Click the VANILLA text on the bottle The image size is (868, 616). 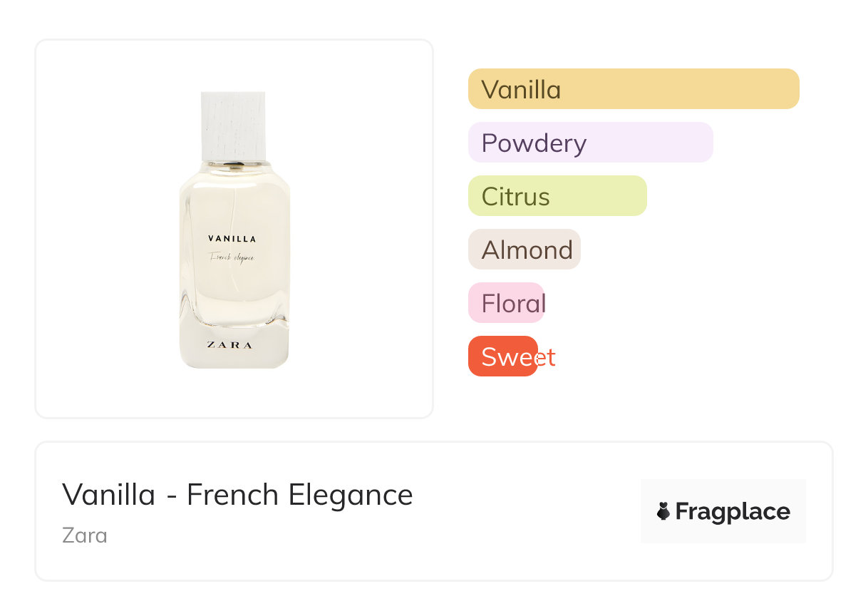click(x=232, y=239)
